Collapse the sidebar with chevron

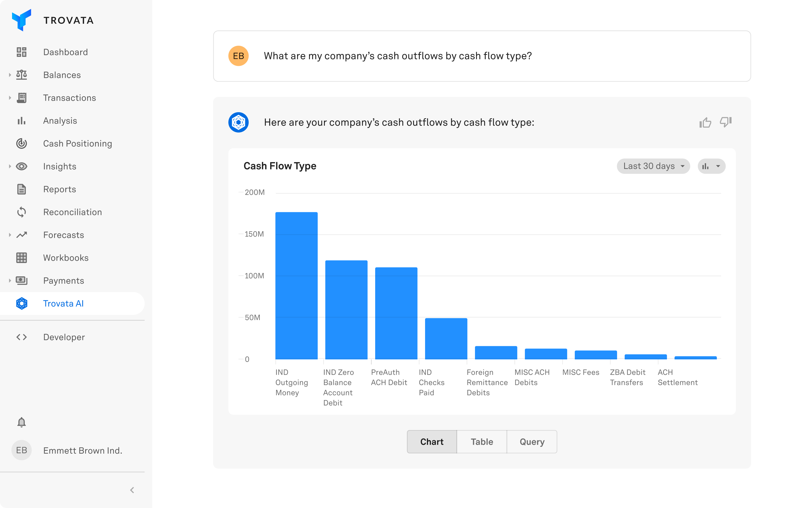coord(132,490)
